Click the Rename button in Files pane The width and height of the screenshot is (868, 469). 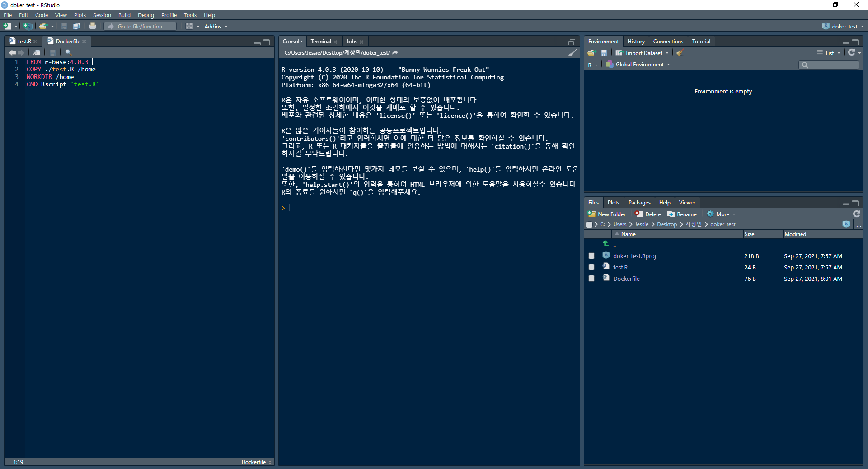point(682,214)
